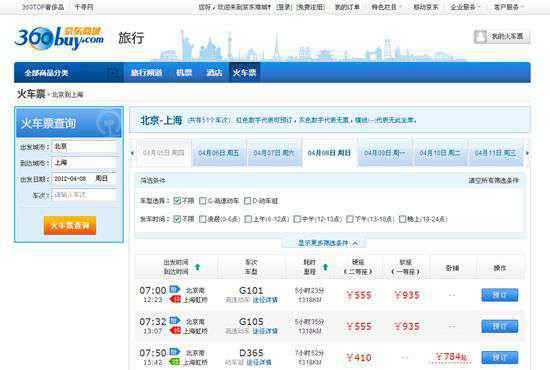Sort by duration using green arrow

pos(325,267)
